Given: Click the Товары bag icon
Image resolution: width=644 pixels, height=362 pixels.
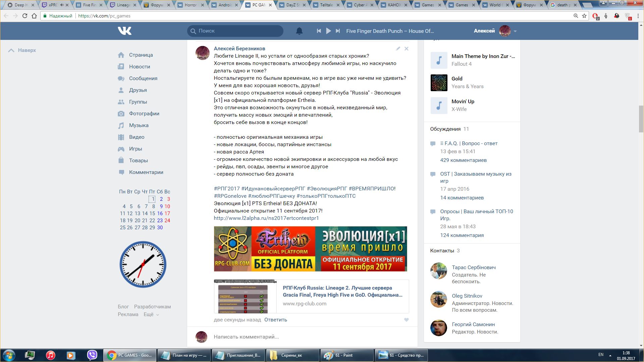Looking at the screenshot, I should (x=121, y=161).
